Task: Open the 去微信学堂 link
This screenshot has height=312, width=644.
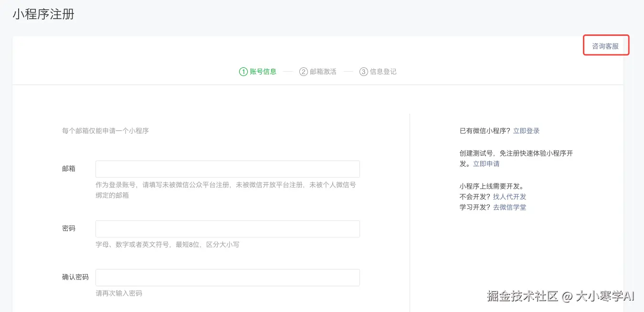Action: [x=510, y=207]
